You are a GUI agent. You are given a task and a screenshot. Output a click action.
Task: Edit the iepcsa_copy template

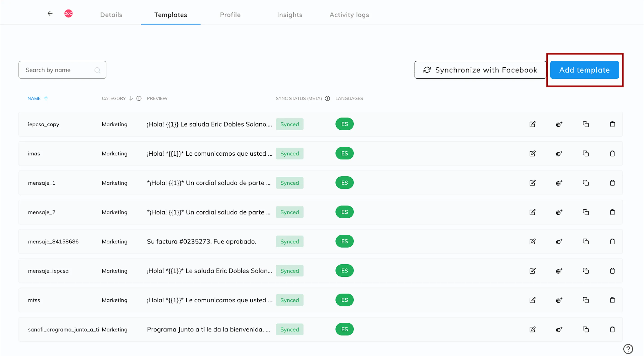532,124
